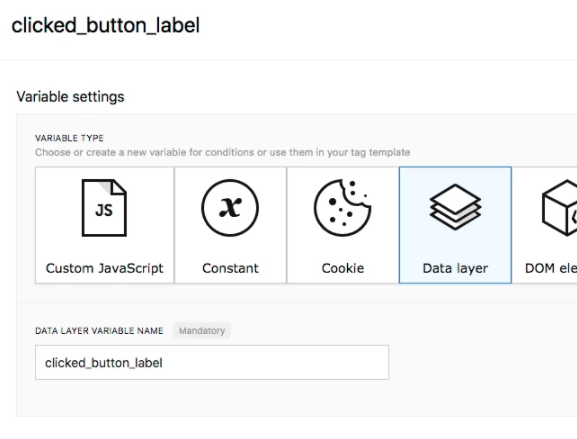Click the word "layer" in the highlighted tile
The height and width of the screenshot is (439, 577).
coord(471,269)
